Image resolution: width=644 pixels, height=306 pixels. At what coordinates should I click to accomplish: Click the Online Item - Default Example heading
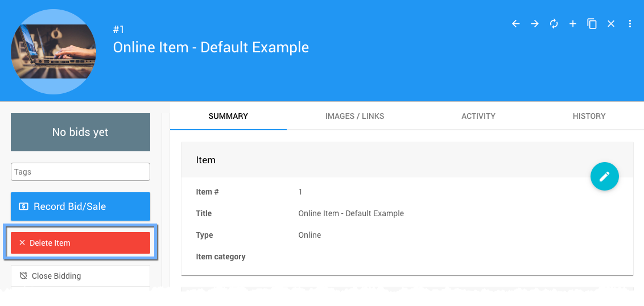coord(210,47)
